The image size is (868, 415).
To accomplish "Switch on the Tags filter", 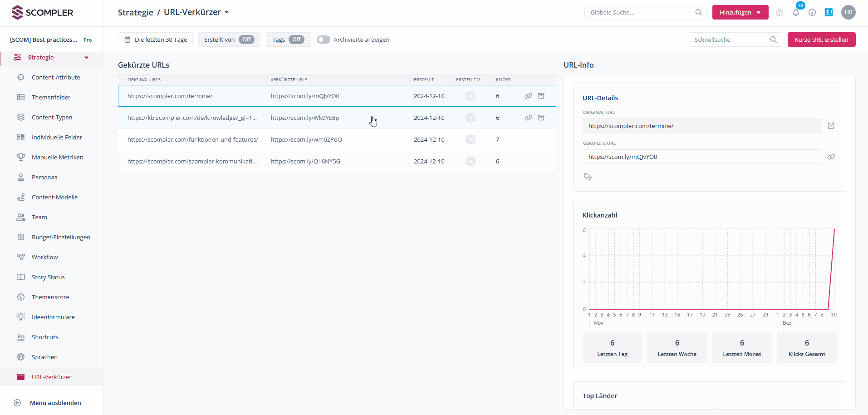I will [296, 40].
